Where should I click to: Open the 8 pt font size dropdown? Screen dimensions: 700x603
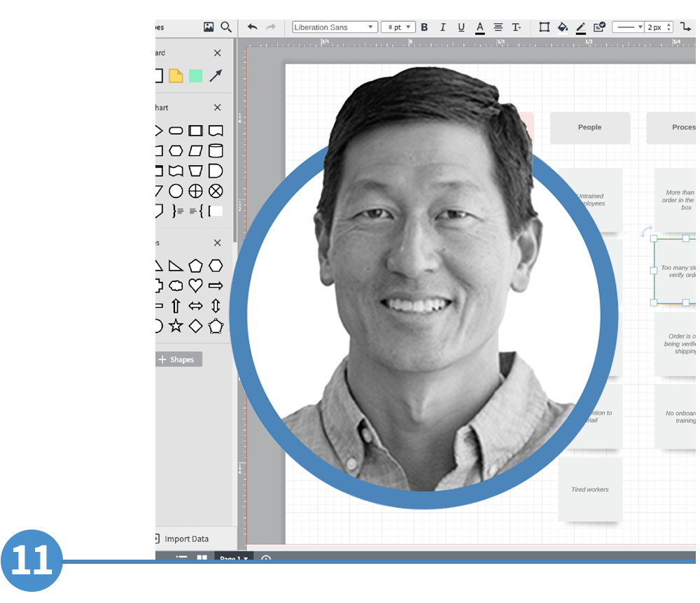(398, 27)
